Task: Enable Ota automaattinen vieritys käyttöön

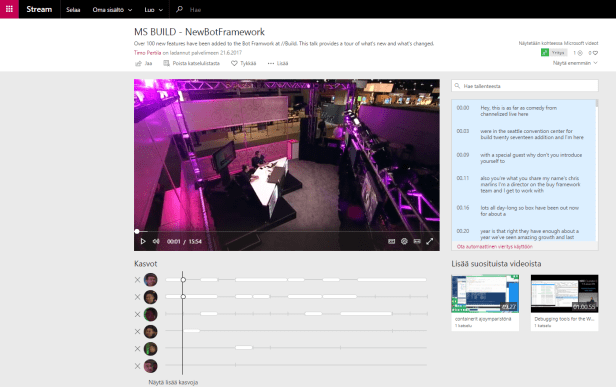Action: click(x=495, y=246)
